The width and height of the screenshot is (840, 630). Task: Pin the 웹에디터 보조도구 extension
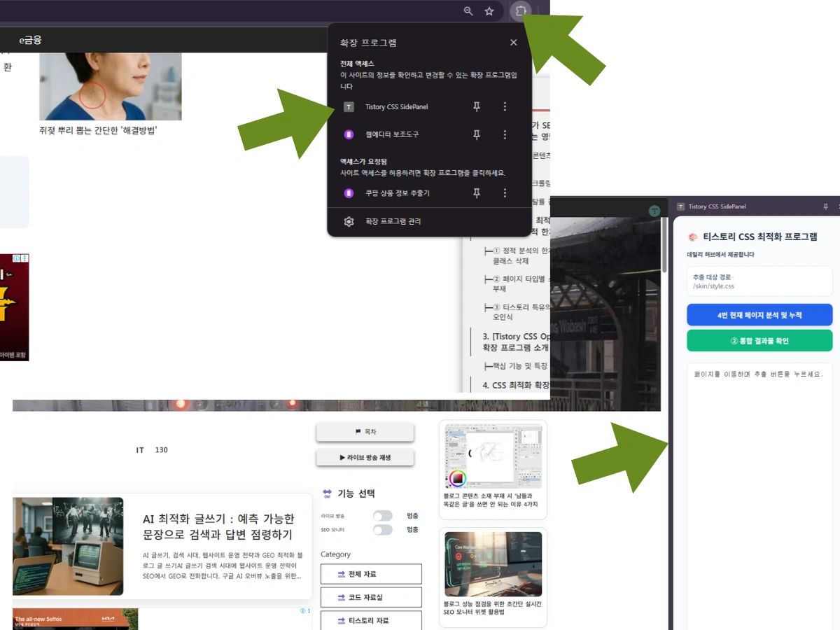[x=477, y=134]
